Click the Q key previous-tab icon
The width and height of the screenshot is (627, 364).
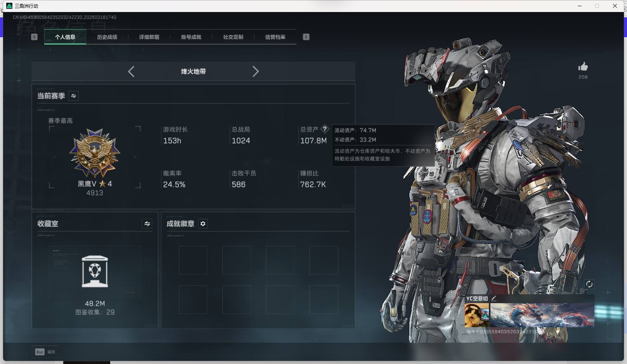34,37
